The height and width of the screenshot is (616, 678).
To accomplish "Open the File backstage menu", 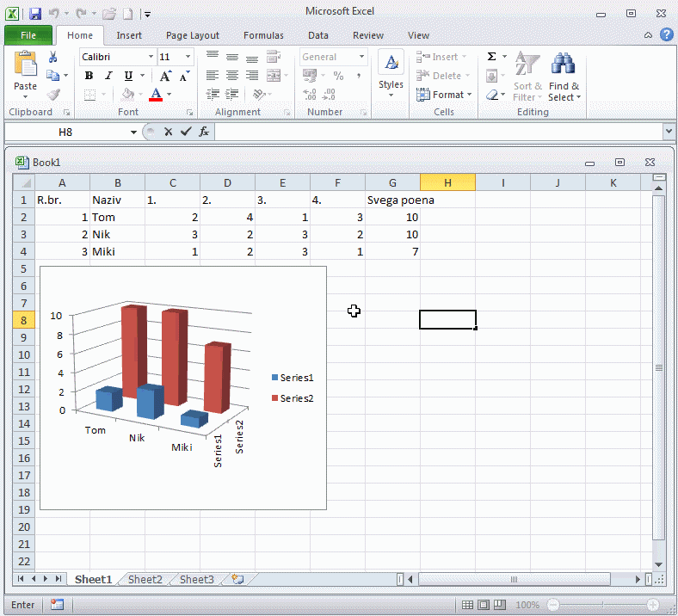I will [x=28, y=35].
